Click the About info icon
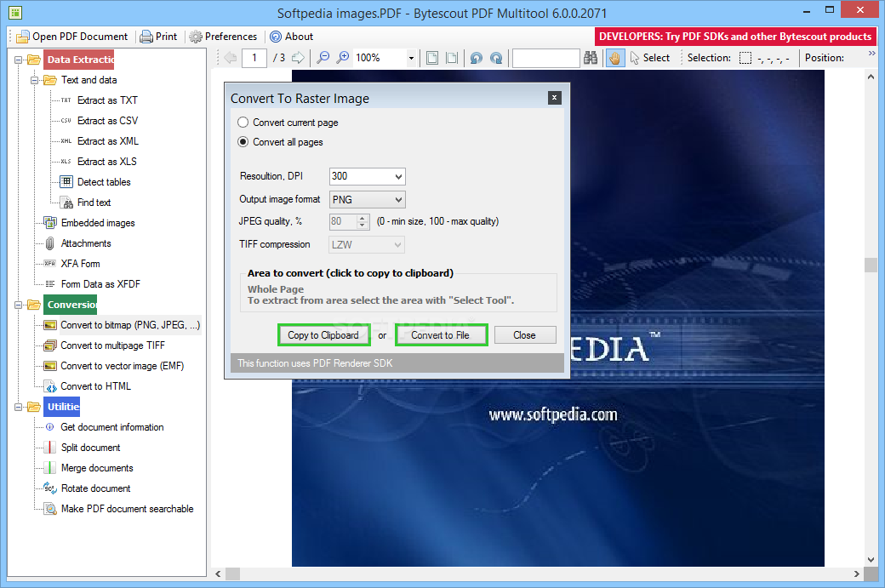 (x=276, y=37)
